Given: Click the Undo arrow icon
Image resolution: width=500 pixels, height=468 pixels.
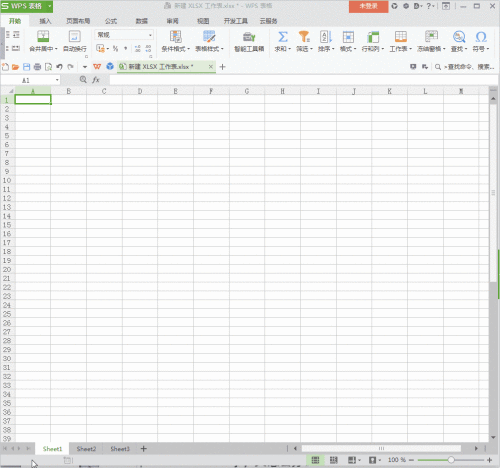Looking at the screenshot, I should [x=59, y=67].
